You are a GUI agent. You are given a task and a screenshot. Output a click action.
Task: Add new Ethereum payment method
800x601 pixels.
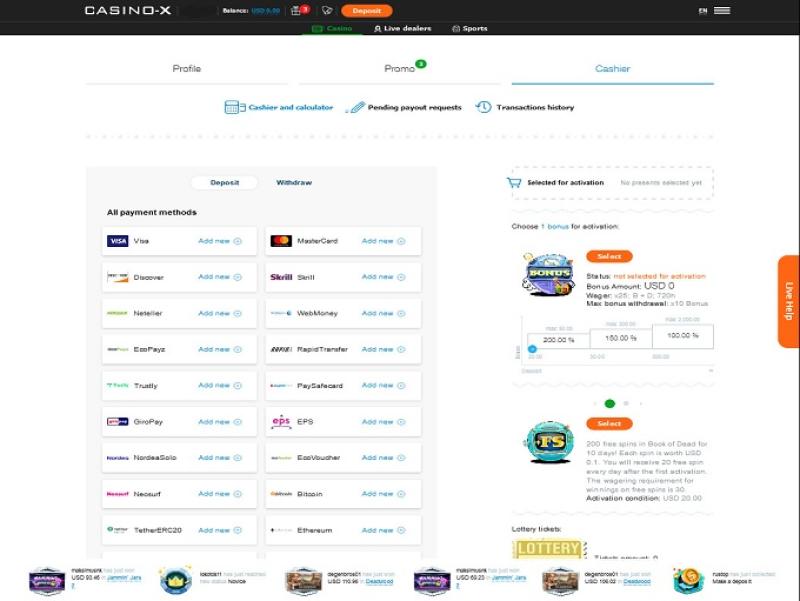pos(383,531)
